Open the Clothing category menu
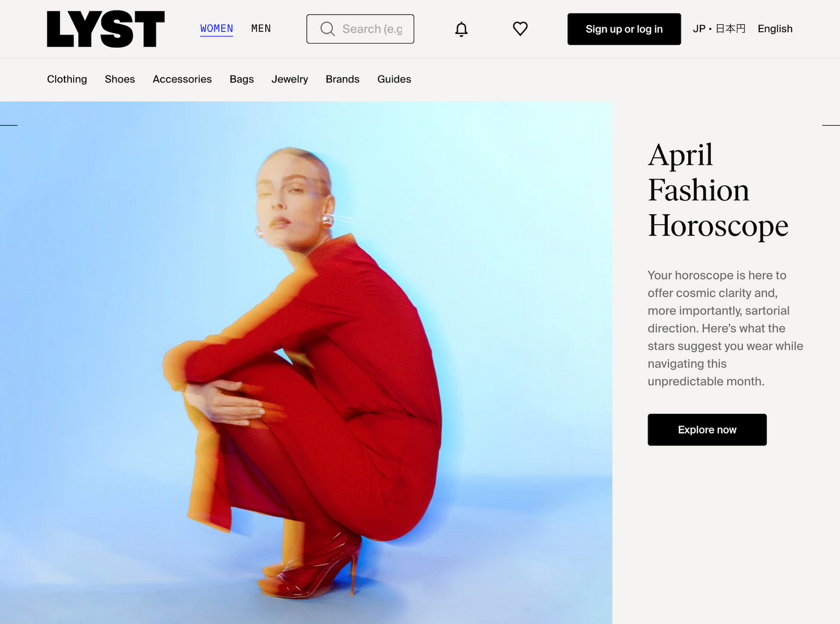This screenshot has width=840, height=624. pos(67,79)
